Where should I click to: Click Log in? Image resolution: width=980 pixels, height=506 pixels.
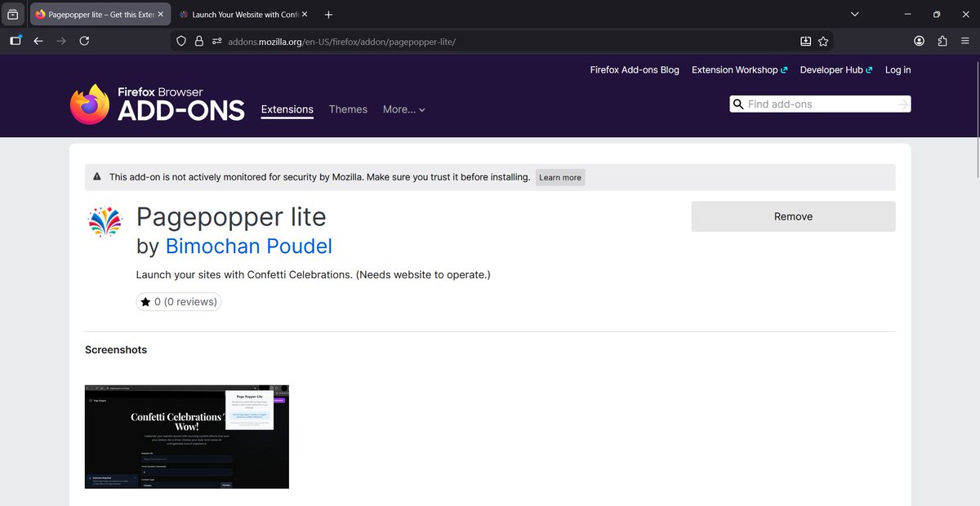tap(898, 70)
